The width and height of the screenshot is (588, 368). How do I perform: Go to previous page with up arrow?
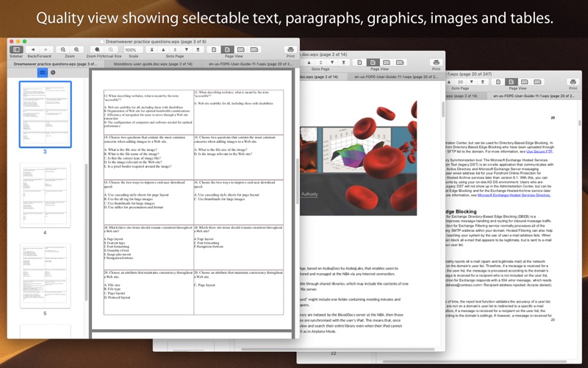click(163, 49)
